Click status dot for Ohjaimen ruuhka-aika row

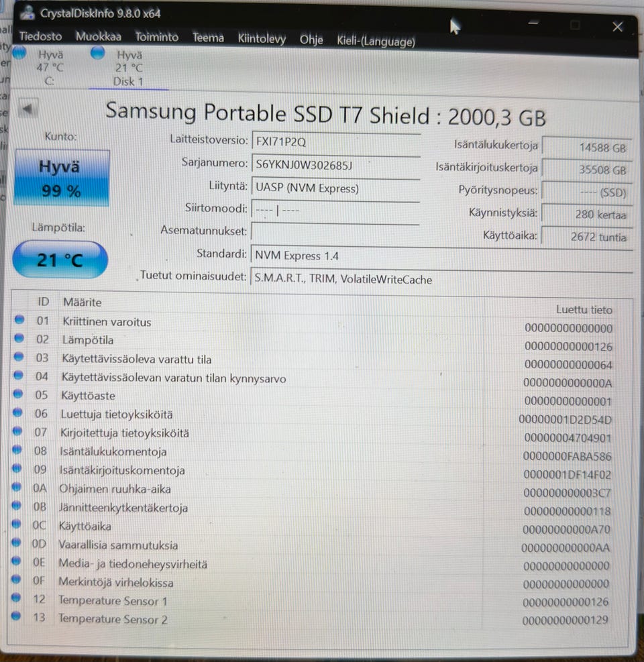[x=17, y=486]
